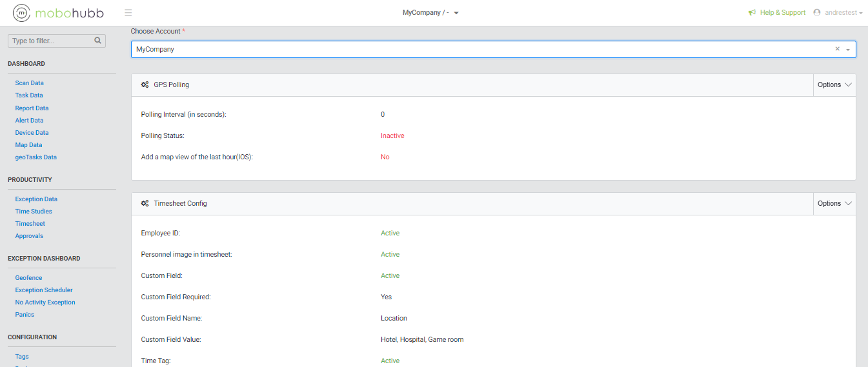Select Map Data from the sidebar
The width and height of the screenshot is (868, 367).
[x=29, y=145]
